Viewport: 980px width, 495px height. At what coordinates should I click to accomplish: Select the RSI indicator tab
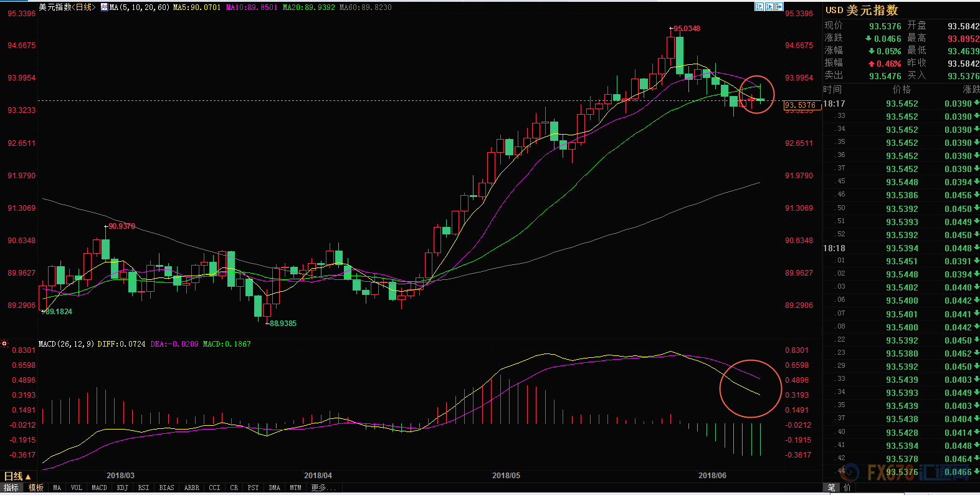coord(144,488)
